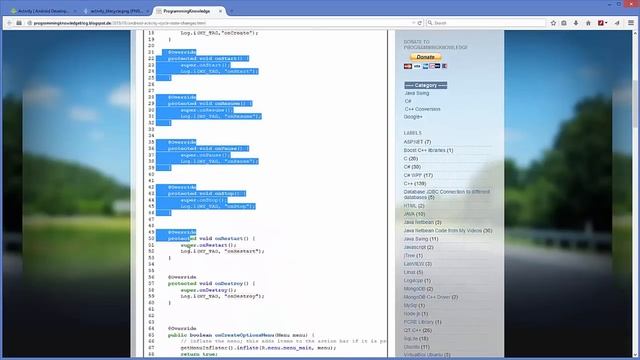Image resolution: width=640 pixels, height=360 pixels.
Task: Open Java Netbean (2) label
Action: (422, 222)
